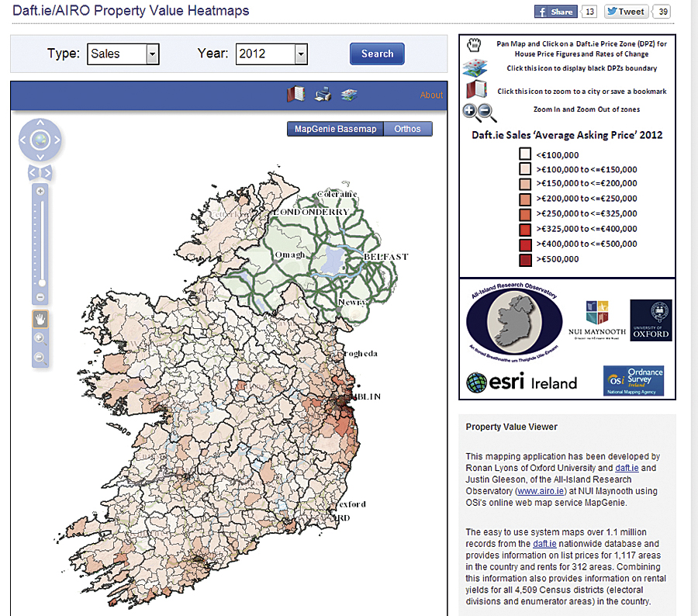The width and height of the screenshot is (698, 616).
Task: Click the Newry label on the map
Action: click(351, 303)
